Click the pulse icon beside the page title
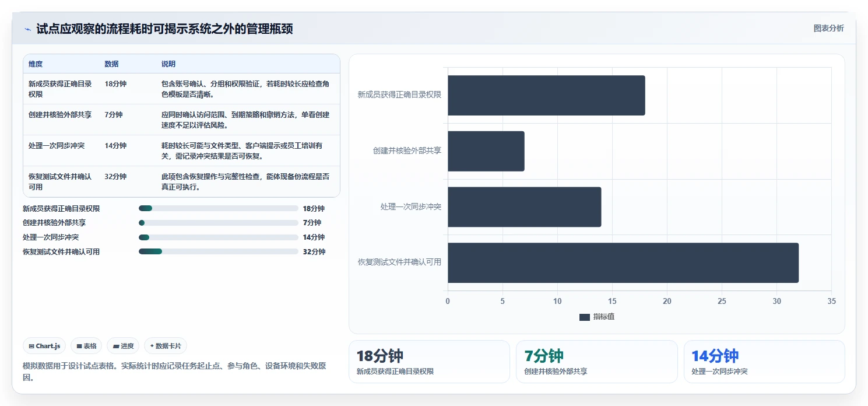 [x=27, y=29]
